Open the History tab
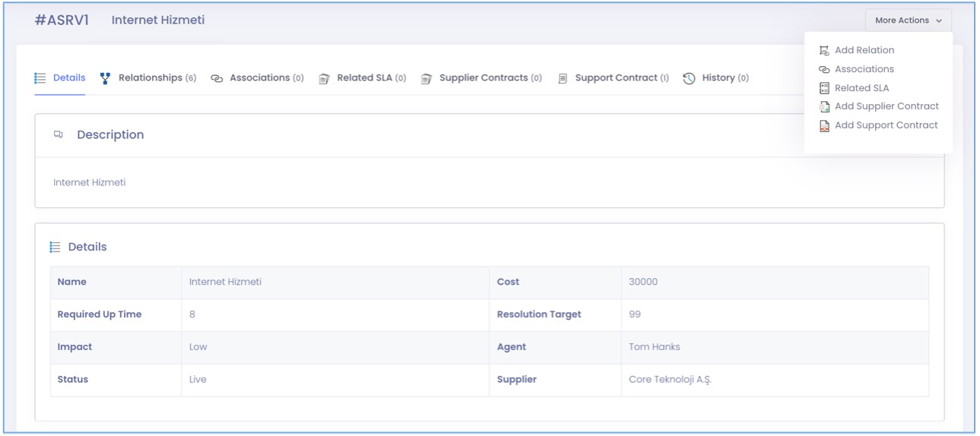 pyautogui.click(x=718, y=77)
